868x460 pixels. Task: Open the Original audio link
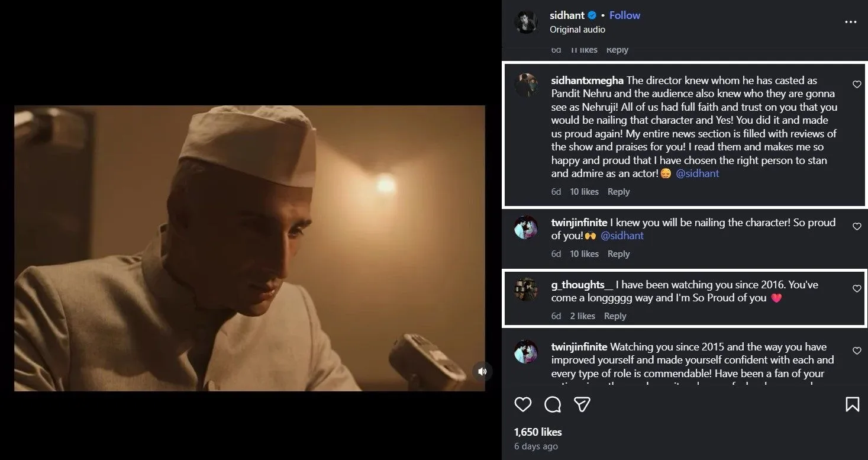(x=577, y=30)
